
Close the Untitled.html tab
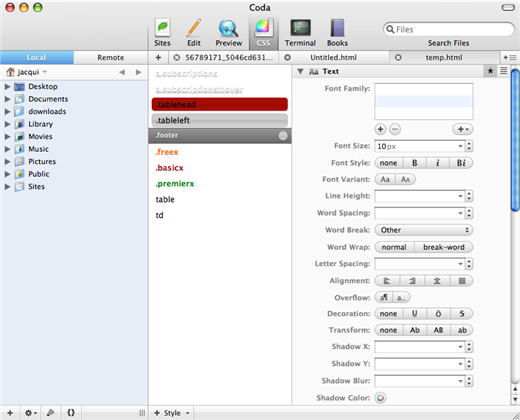(287, 58)
